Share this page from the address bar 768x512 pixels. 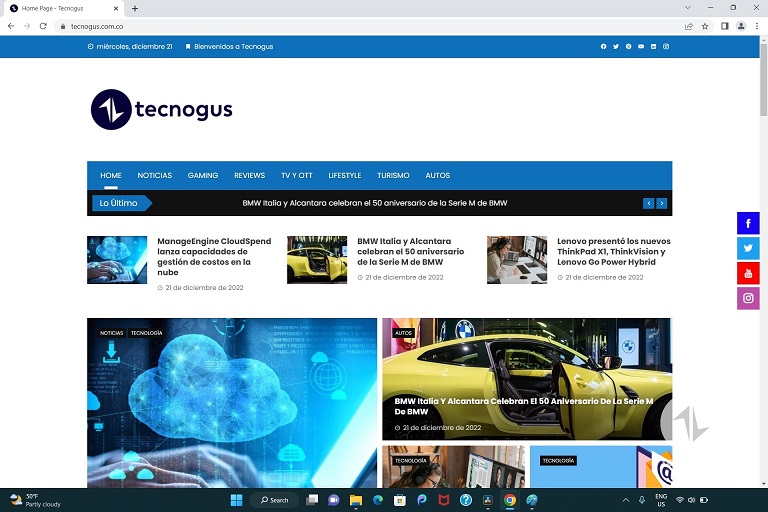click(x=689, y=26)
